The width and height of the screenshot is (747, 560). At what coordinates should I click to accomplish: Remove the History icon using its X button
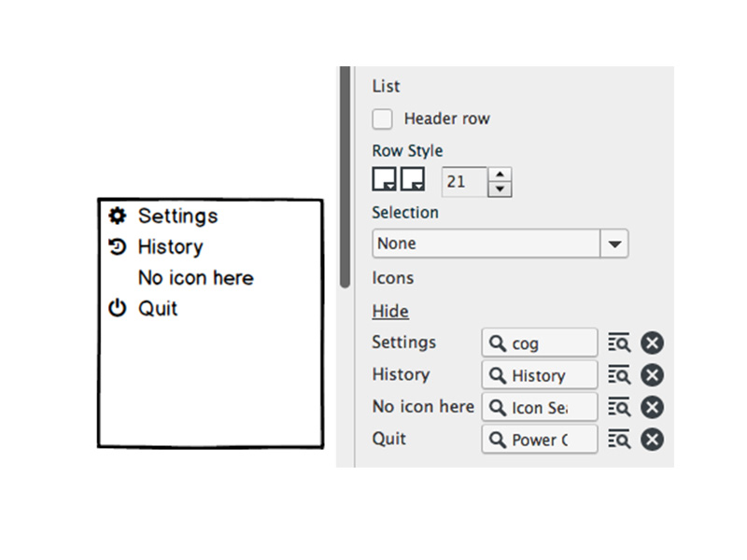[651, 375]
